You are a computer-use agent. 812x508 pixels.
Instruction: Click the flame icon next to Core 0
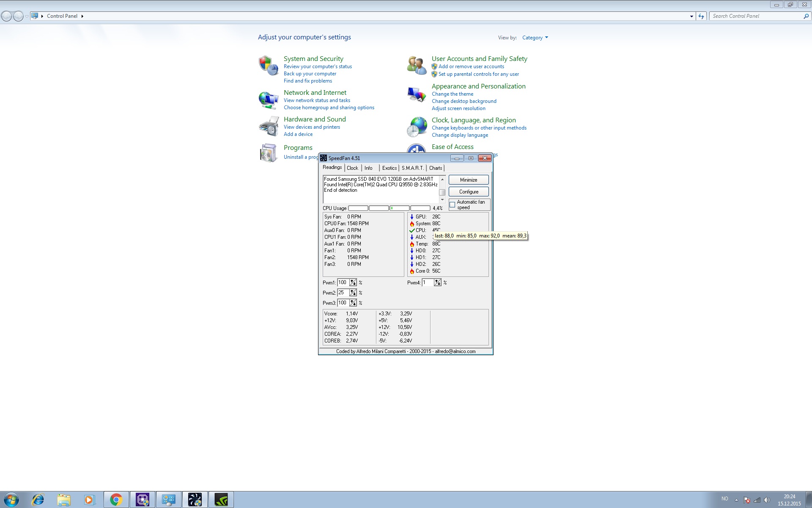point(412,271)
